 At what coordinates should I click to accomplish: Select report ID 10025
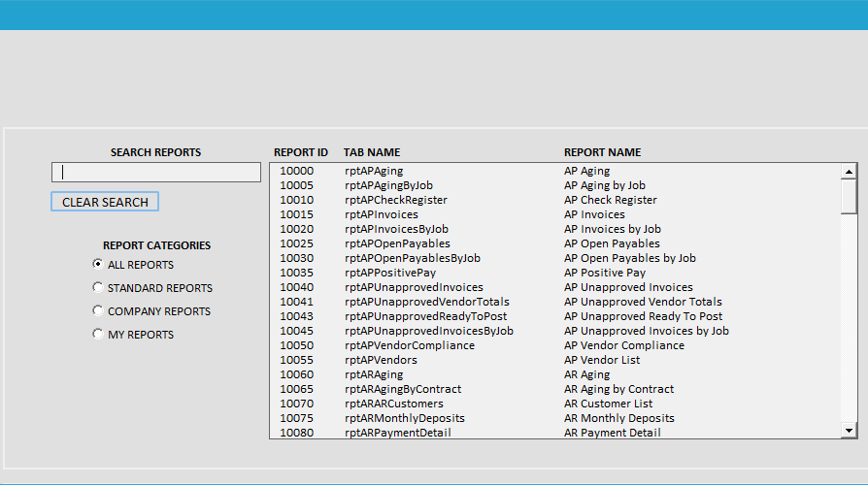297,243
